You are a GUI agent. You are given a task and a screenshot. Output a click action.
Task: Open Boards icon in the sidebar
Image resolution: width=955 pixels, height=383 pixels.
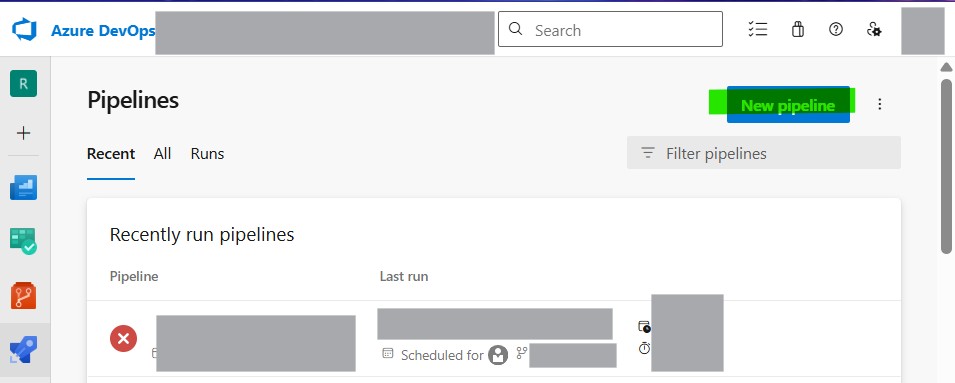23,241
